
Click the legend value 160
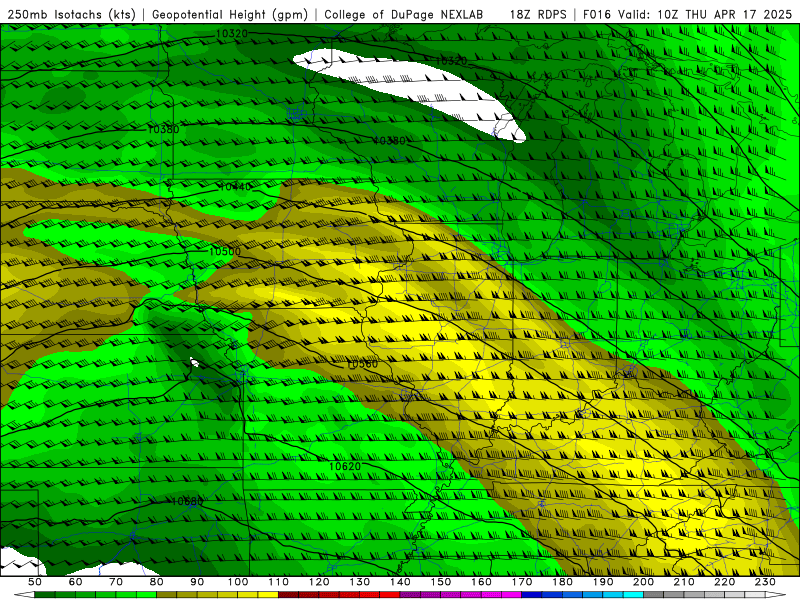482,582
